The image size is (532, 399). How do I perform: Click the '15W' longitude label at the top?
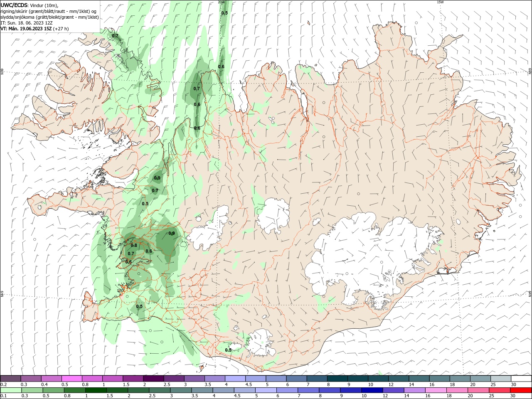pos(440,2)
